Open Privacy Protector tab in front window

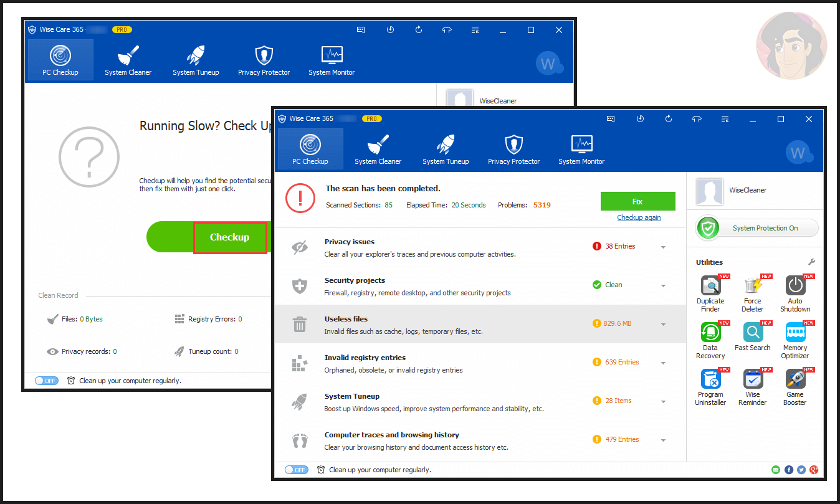513,150
